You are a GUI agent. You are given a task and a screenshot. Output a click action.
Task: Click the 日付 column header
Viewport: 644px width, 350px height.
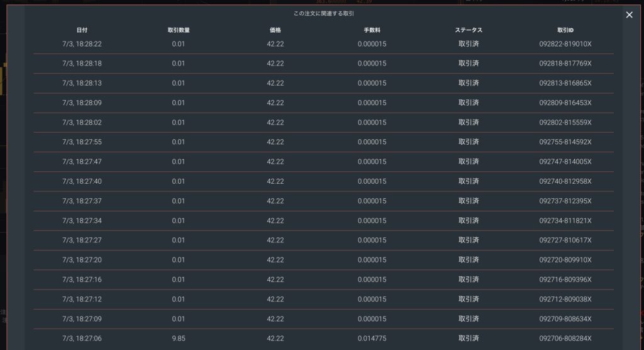pyautogui.click(x=82, y=30)
